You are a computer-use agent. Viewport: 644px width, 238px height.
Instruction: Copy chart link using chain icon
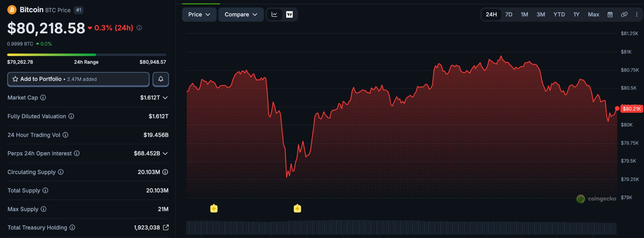tap(624, 15)
